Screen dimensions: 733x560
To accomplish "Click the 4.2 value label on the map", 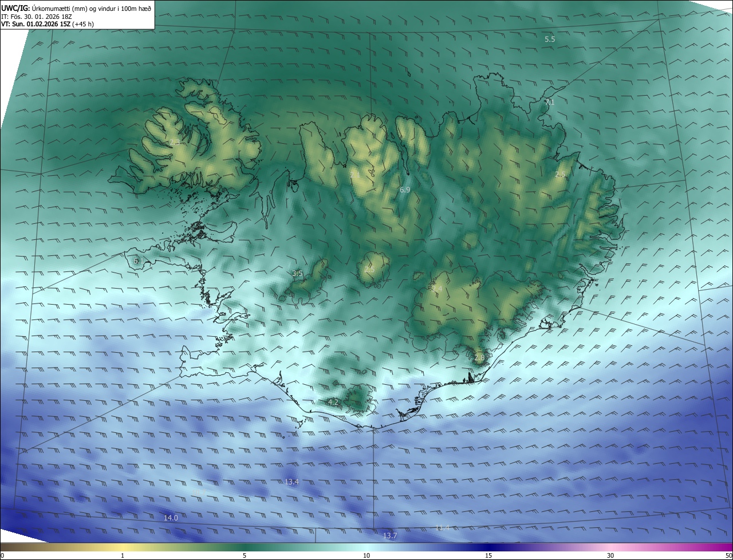I will (333, 403).
